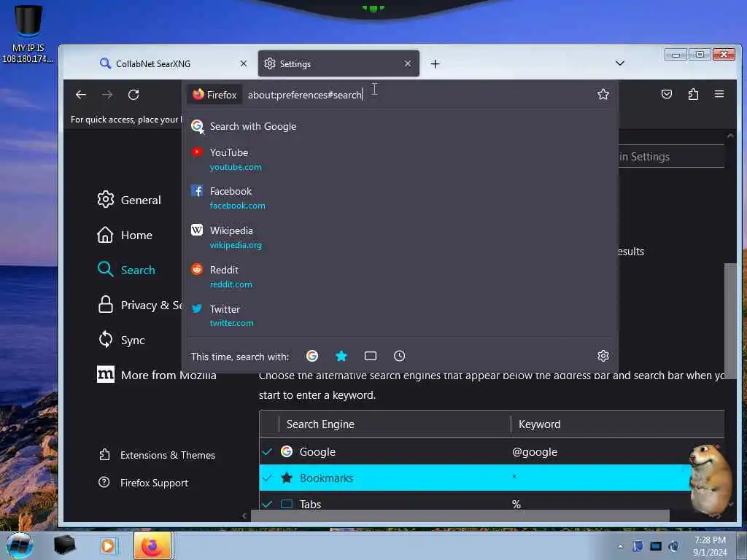Search with Google one-off icon
Image resolution: width=747 pixels, height=560 pixels.
point(312,356)
